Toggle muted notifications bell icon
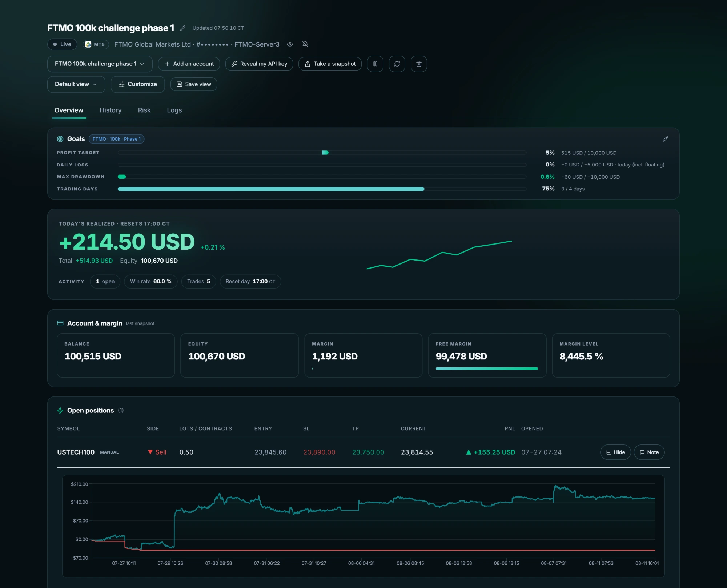The width and height of the screenshot is (727, 588). [305, 44]
